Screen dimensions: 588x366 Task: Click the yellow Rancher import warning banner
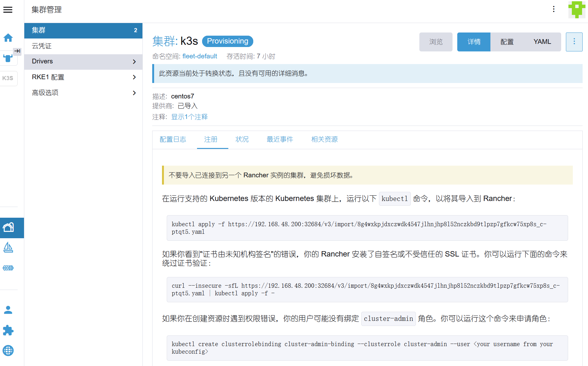367,175
